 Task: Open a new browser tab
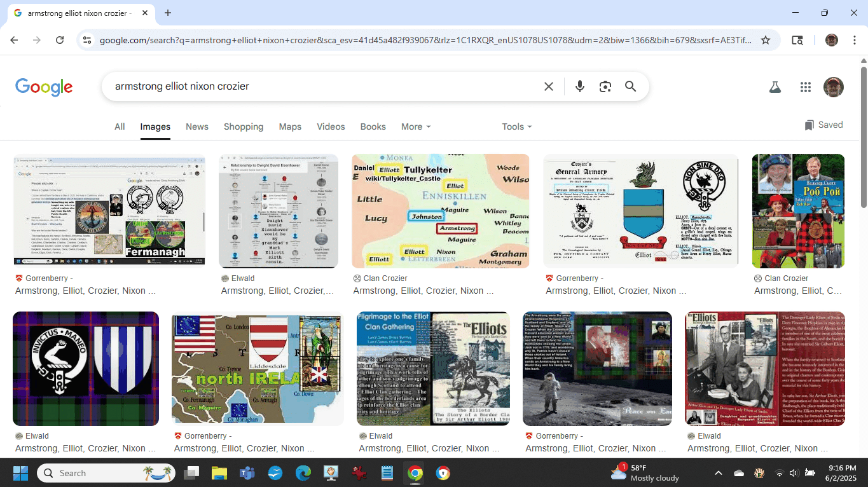168,13
